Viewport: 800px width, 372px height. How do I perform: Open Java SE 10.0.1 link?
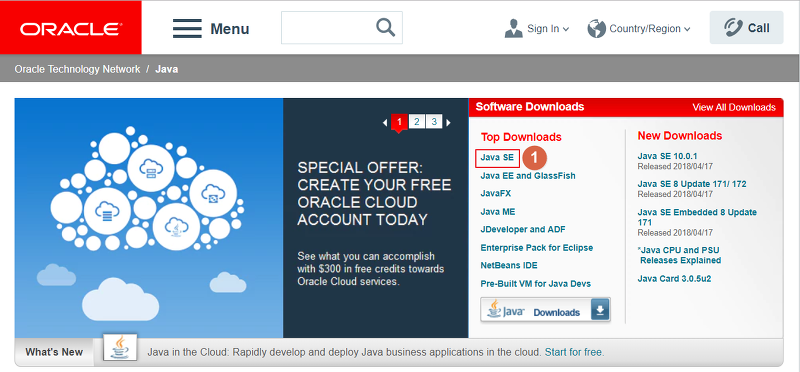(x=667, y=156)
